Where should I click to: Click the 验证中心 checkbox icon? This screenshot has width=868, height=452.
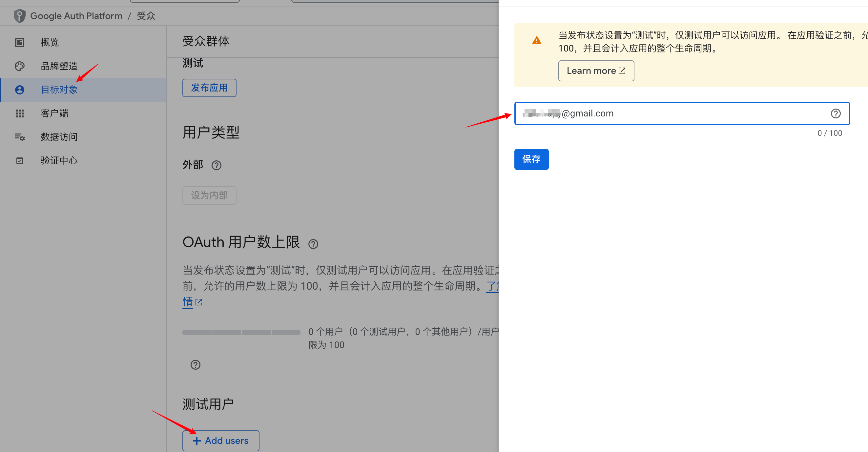click(20, 161)
